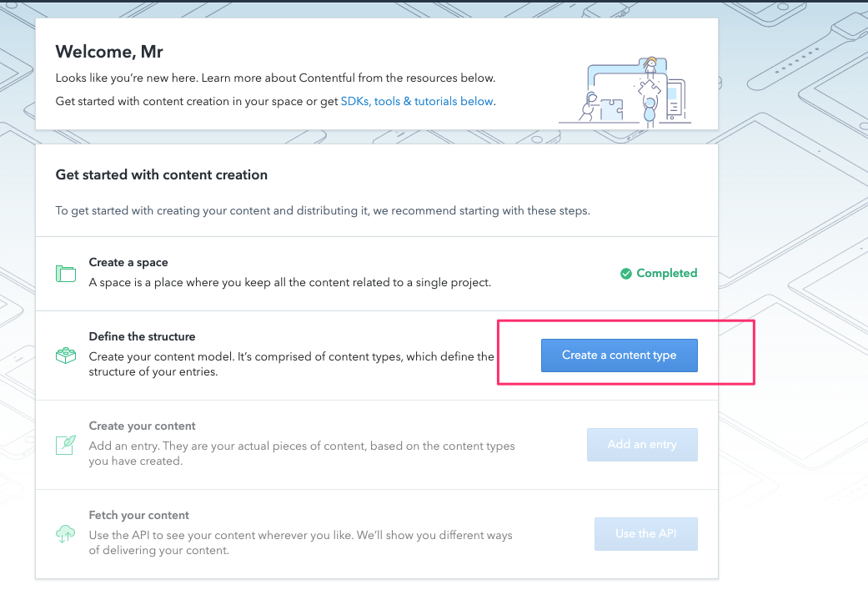The image size is (868, 595).
Task: Click the disabled Use the API button
Action: coord(645,533)
